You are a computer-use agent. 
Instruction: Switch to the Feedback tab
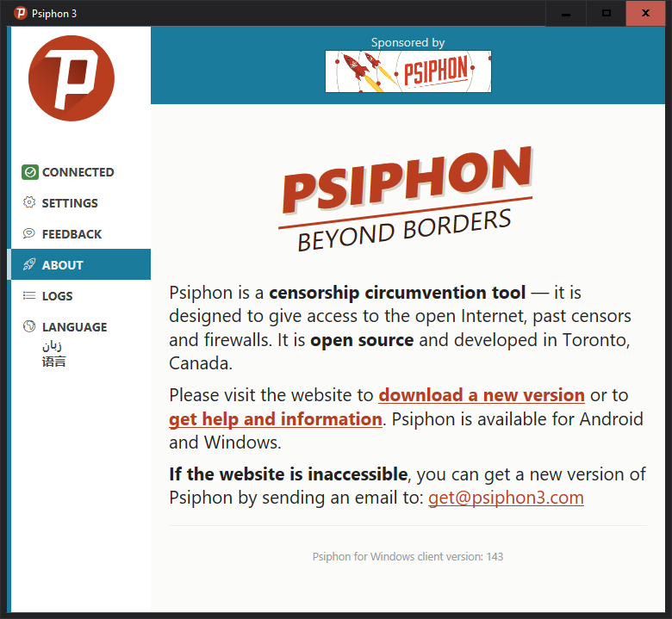81,234
